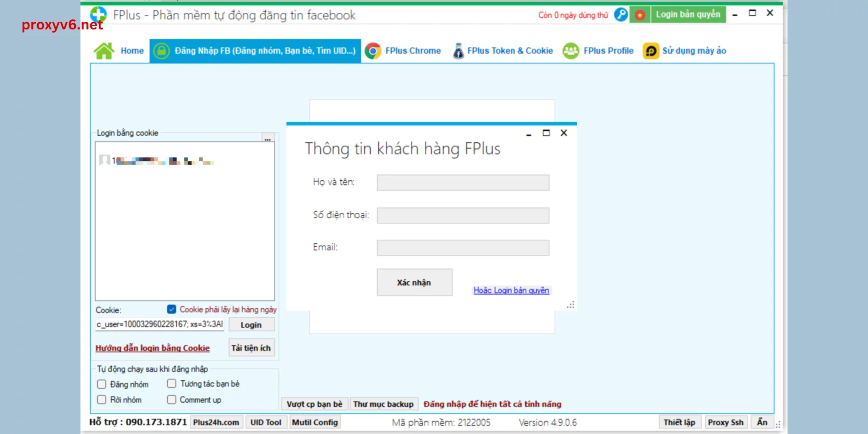Image resolution: width=868 pixels, height=434 pixels.
Task: Focus the Số điện thoại input field
Action: tap(463, 216)
